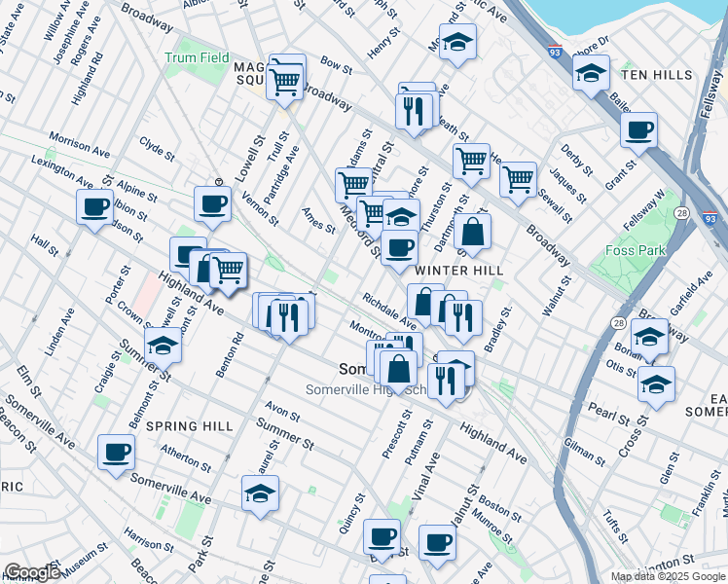Click the cafe marker below Ten Hills
Viewport: 728px width, 584px height.
tap(638, 129)
